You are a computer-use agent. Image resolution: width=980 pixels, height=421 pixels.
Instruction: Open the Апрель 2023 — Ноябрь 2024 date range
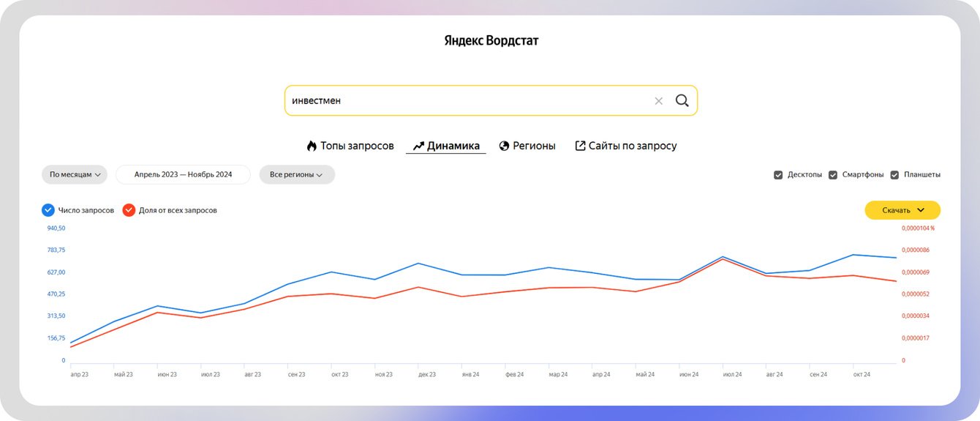click(x=183, y=175)
